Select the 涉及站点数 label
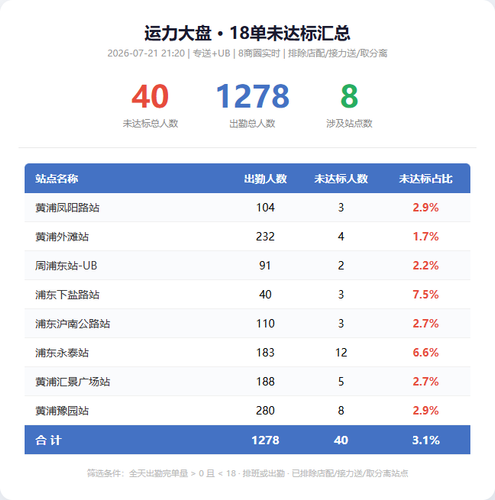Viewport: 495px width, 500px height. (349, 124)
